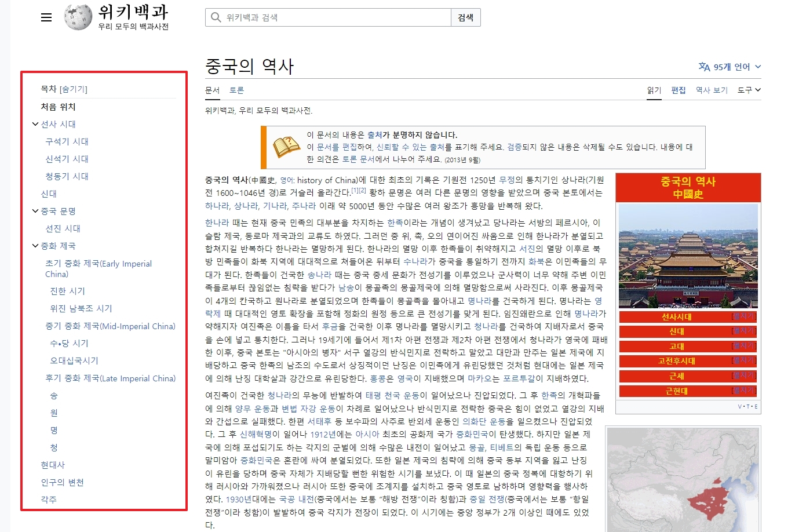
Task: Collapse the 선사 시대 chevron in the contents
Action: (35, 123)
